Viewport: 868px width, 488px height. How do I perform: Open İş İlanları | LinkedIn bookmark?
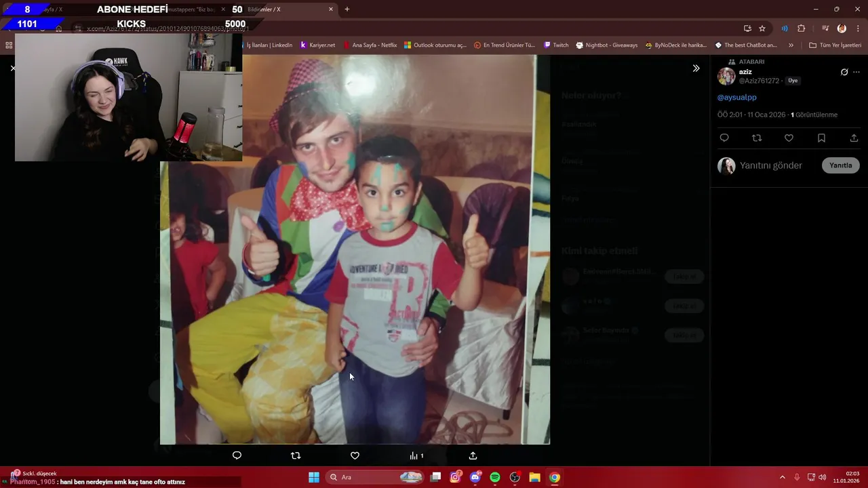[269, 45]
